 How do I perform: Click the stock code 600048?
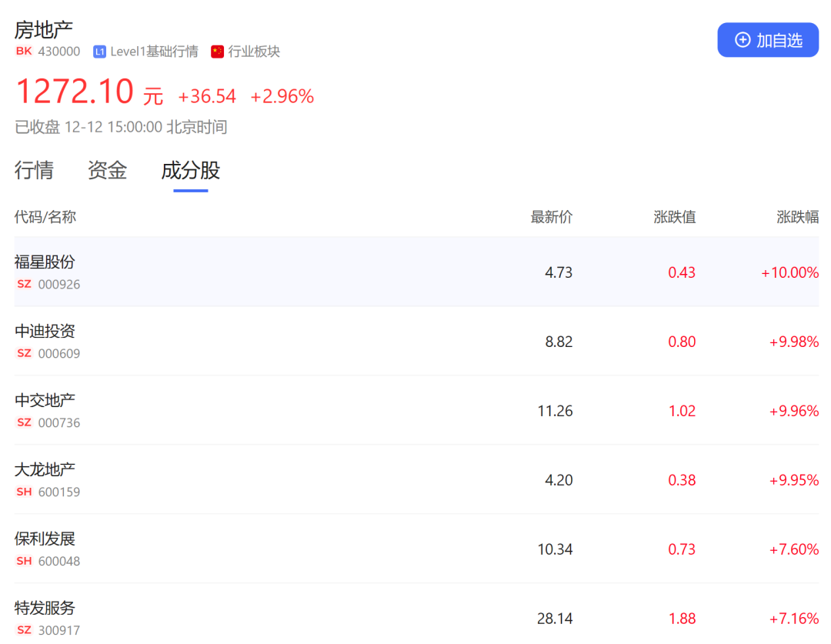click(x=58, y=562)
